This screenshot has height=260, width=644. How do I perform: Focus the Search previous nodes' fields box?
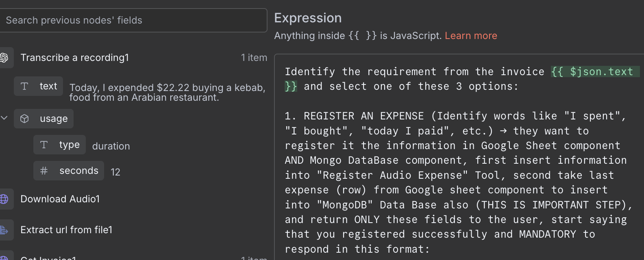133,20
